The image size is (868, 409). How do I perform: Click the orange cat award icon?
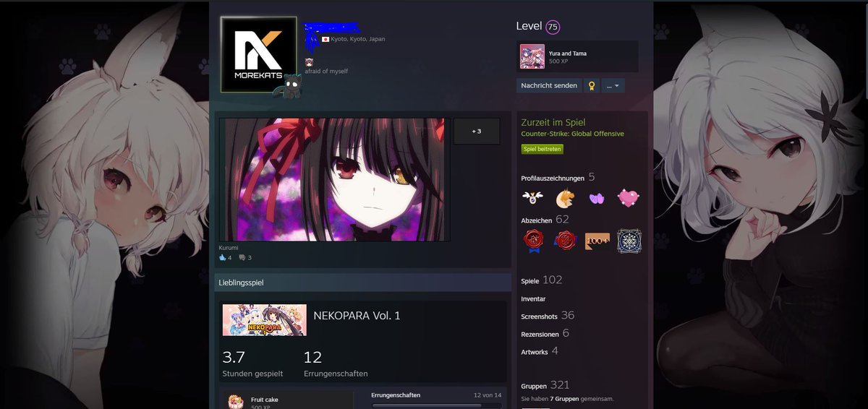coord(565,197)
